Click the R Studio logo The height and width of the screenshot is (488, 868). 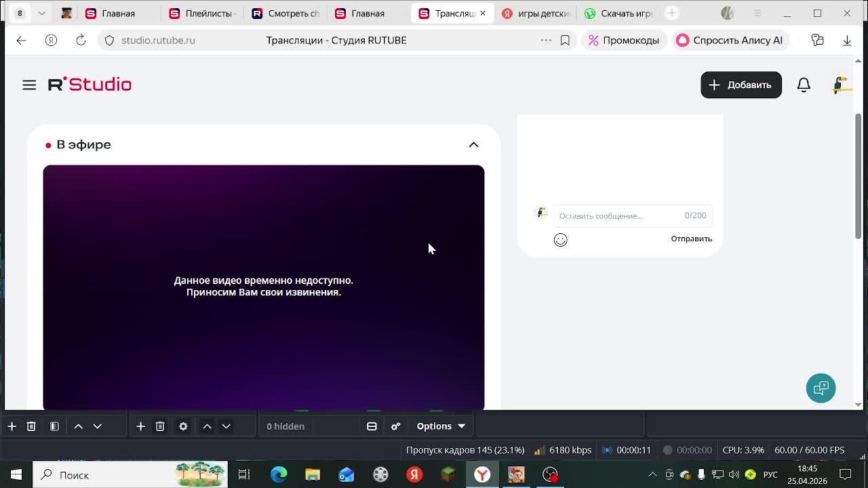[90, 85]
